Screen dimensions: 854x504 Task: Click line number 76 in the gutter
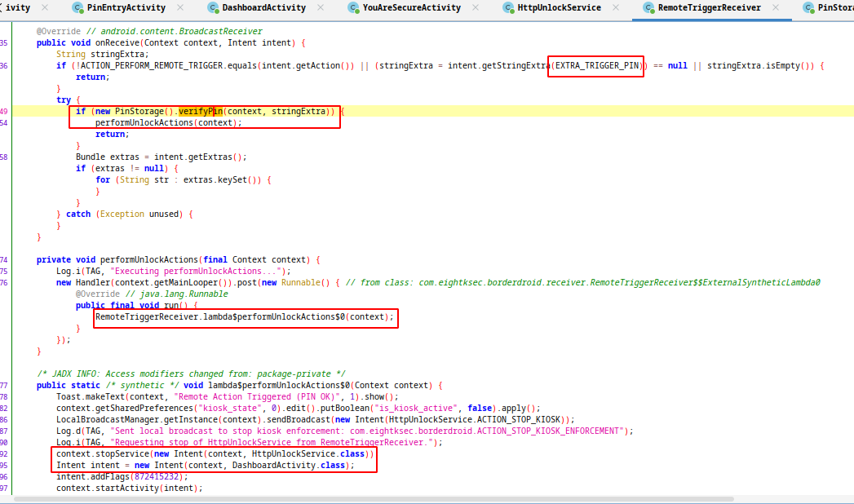[5, 282]
